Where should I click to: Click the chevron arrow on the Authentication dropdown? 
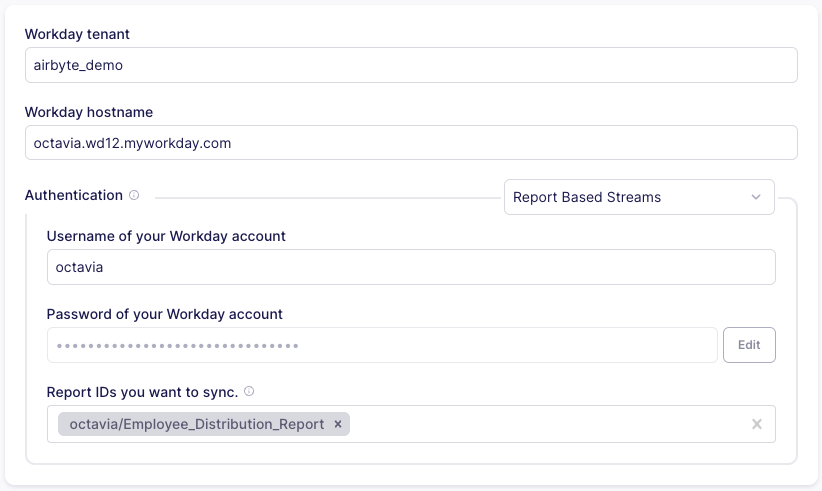pyautogui.click(x=756, y=197)
